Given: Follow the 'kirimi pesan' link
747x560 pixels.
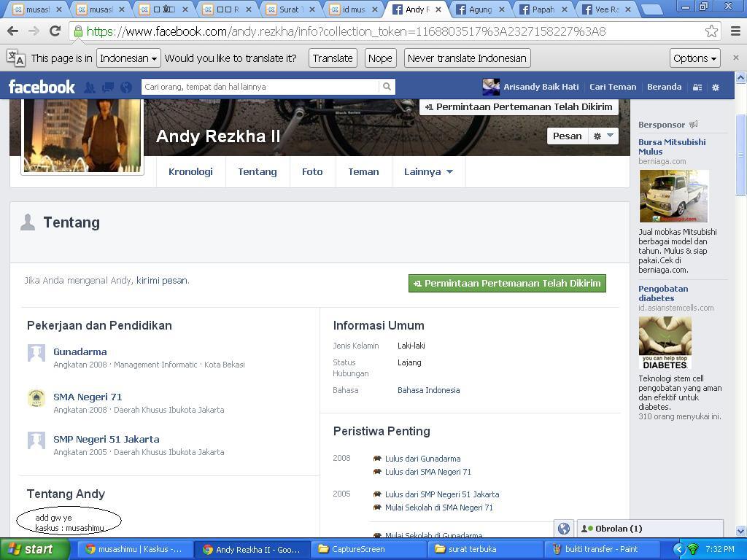Looking at the screenshot, I should click(x=162, y=281).
